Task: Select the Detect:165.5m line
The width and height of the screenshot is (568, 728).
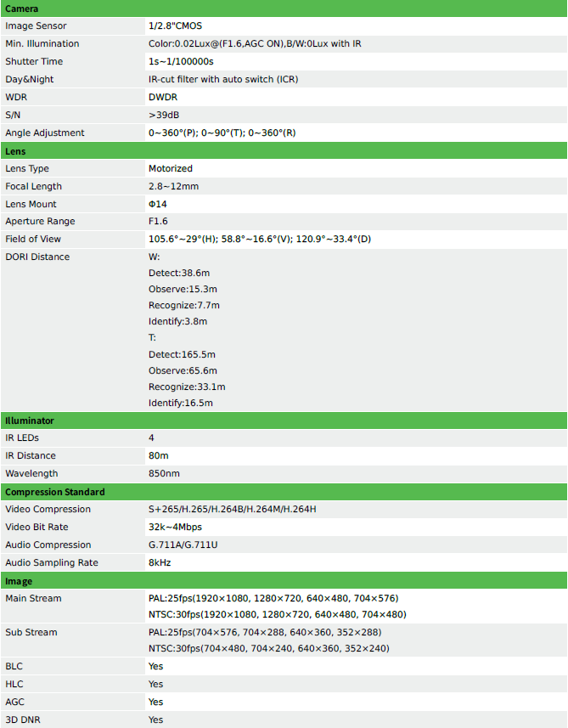Action: [182, 354]
